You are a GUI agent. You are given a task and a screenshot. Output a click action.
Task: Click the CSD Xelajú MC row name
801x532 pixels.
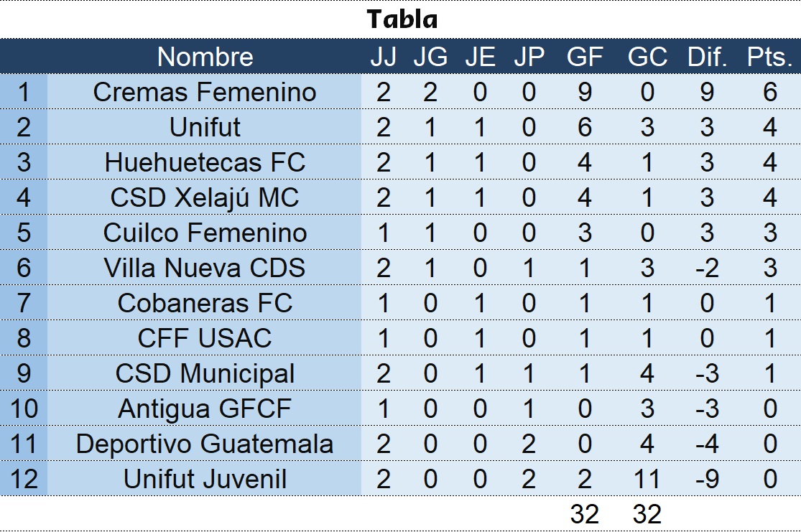tap(205, 197)
